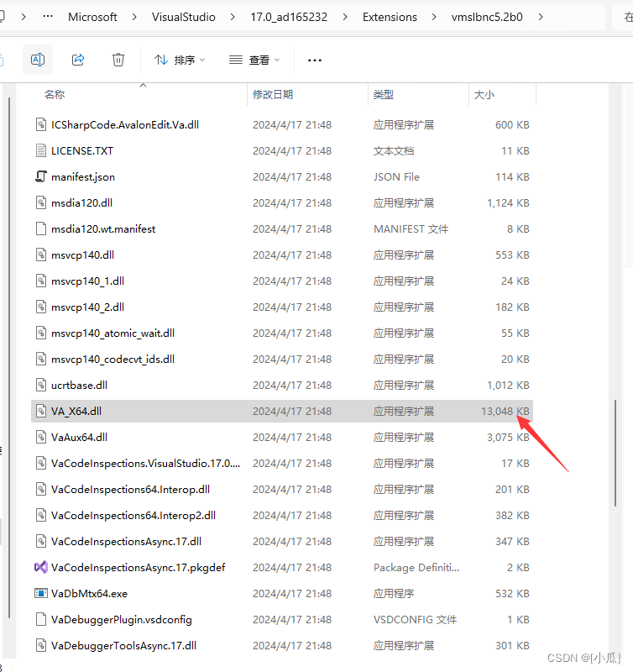The width and height of the screenshot is (633, 672).
Task: Select file msvcp140.dll
Action: tap(282, 255)
